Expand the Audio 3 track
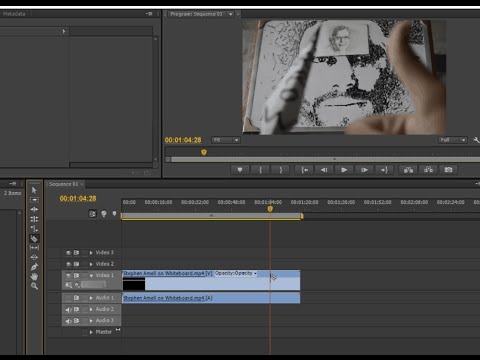Viewport: 480px width, 360px height. [x=91, y=321]
